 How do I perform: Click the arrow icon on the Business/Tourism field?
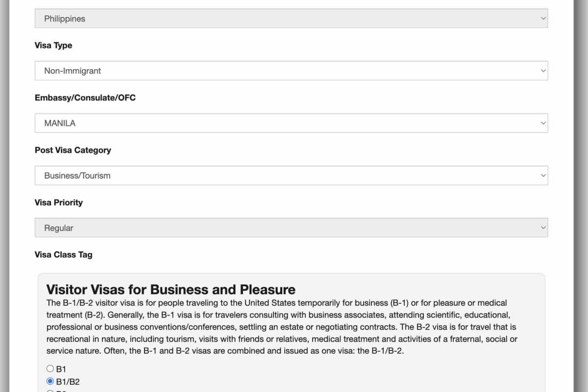(x=542, y=175)
